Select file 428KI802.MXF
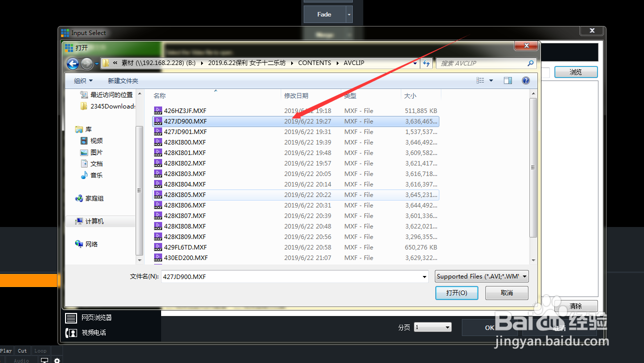Viewport: 644px width, 363px height. click(295, 163)
